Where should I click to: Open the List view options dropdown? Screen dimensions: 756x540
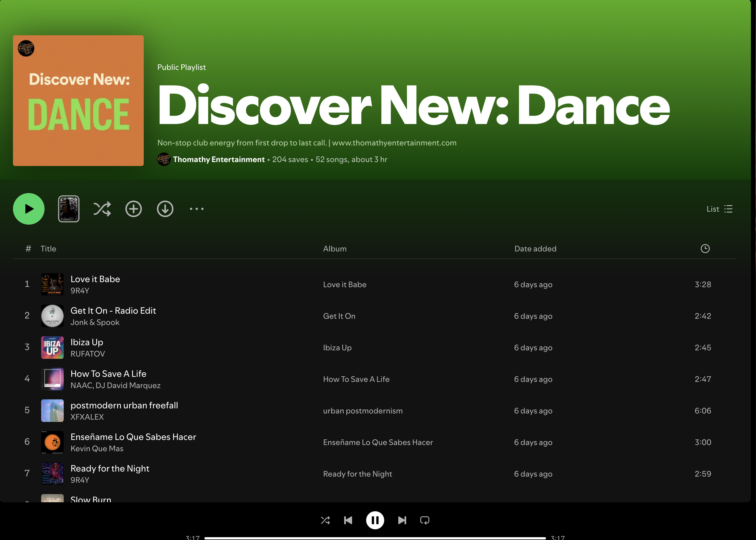(x=719, y=209)
